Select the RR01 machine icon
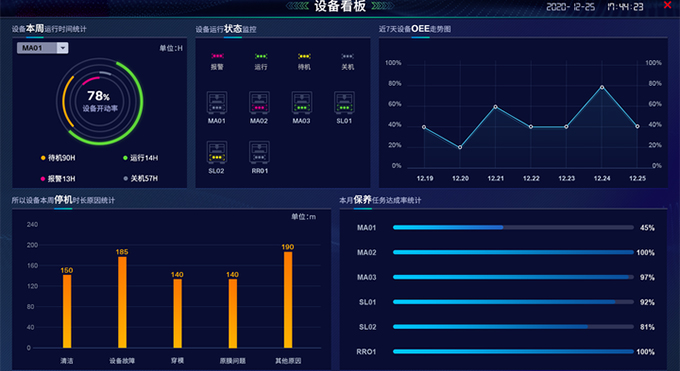 [x=259, y=152]
